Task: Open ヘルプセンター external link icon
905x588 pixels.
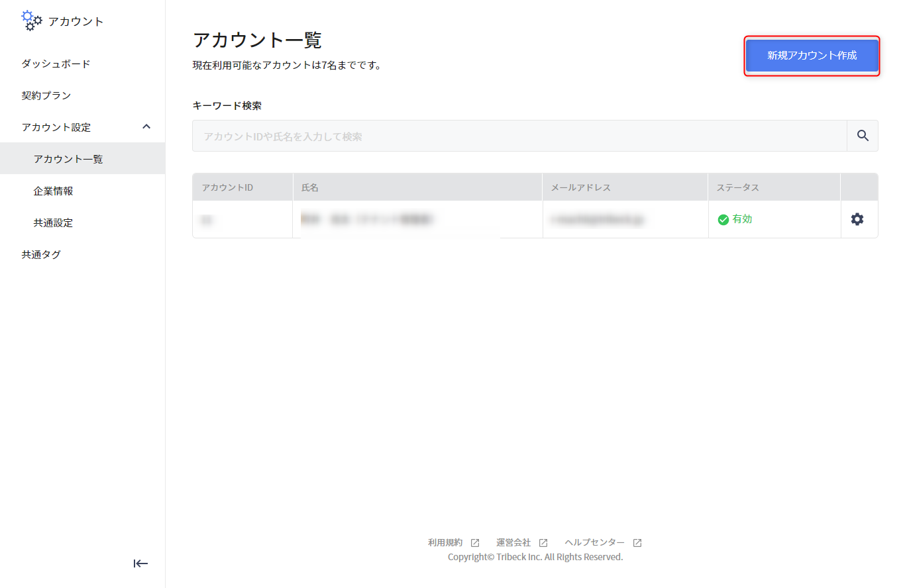Action: tap(636, 542)
